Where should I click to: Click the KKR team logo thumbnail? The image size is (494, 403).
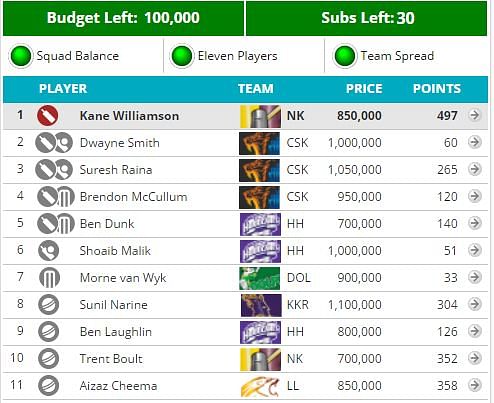[261, 305]
